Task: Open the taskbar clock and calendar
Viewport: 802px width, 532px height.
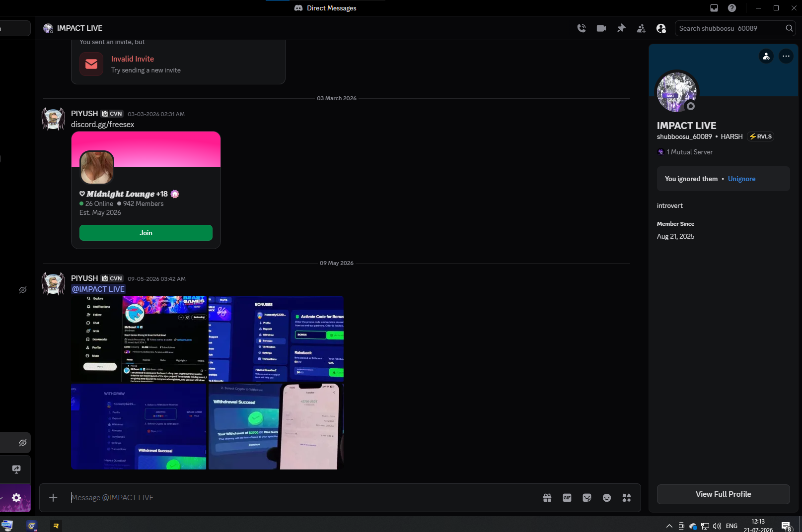Action: pyautogui.click(x=758, y=526)
